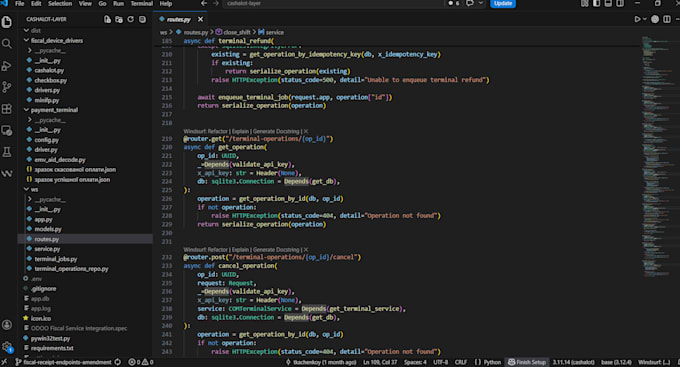Split the editor right
The height and width of the screenshot is (367, 680).
[667, 19]
